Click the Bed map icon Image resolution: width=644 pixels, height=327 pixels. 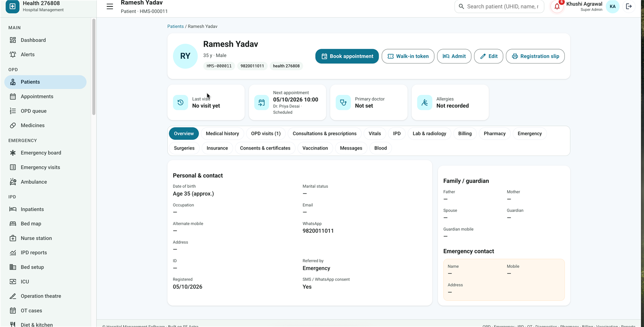tap(13, 224)
